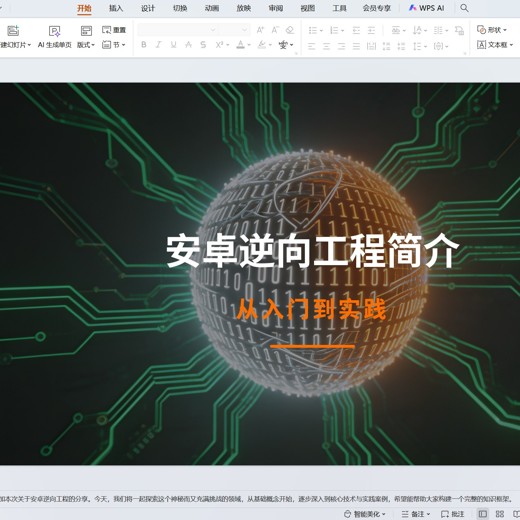Select the title 安卓逆向工程简介
The width and height of the screenshot is (520, 520).
pyautogui.click(x=312, y=251)
